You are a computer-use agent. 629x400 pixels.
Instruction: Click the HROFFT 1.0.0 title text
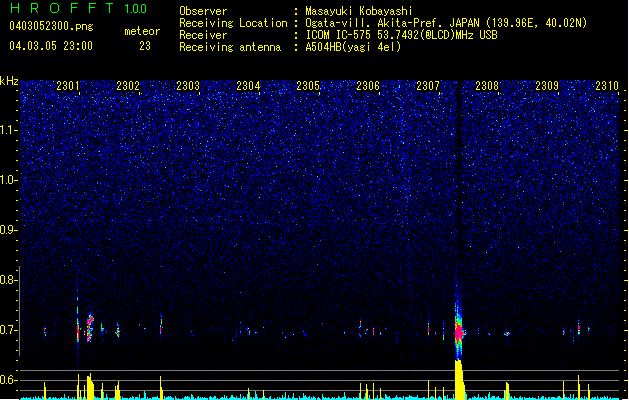[x=78, y=8]
